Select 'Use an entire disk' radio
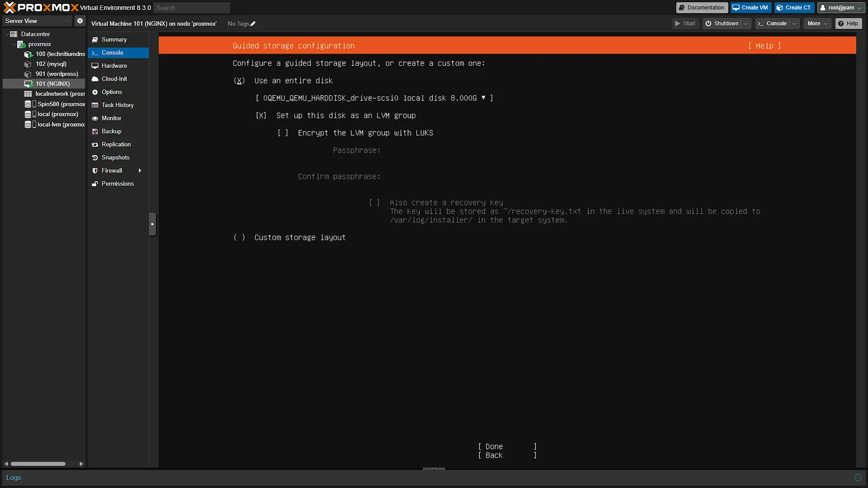The width and height of the screenshot is (868, 488). pyautogui.click(x=239, y=81)
